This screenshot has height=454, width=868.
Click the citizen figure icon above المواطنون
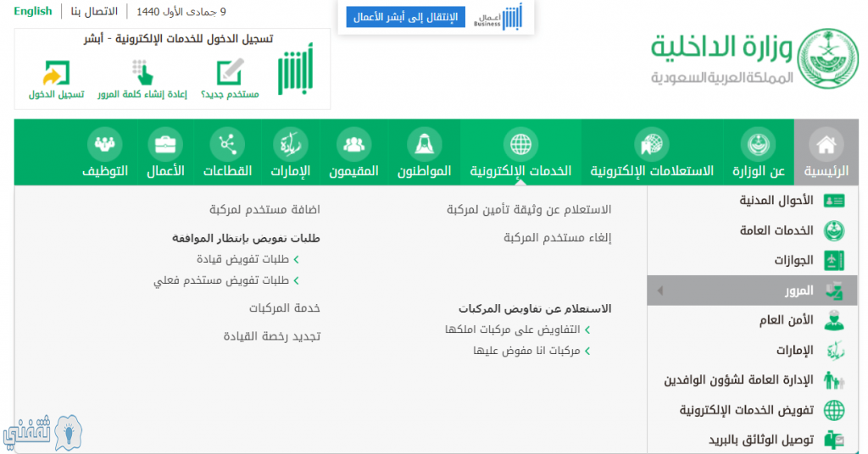coord(424,144)
